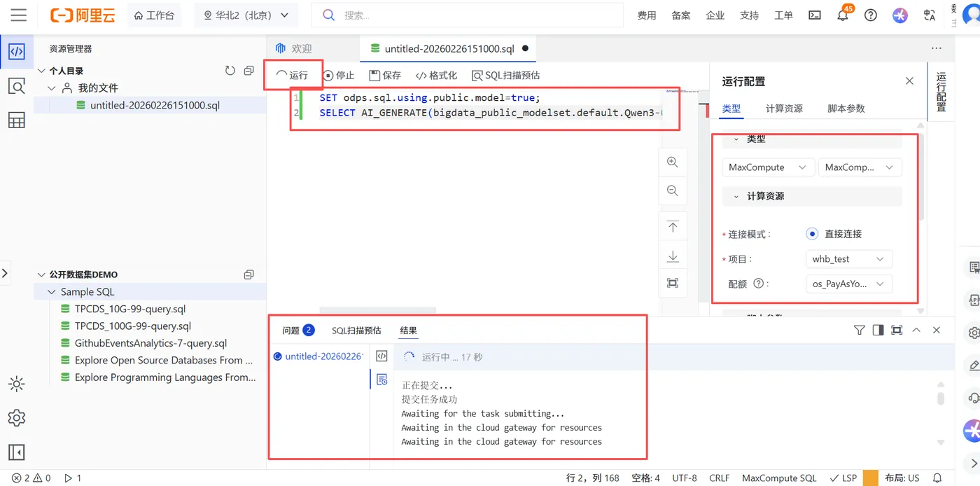
Task: Click the log output vertical scrollbar
Action: point(941,398)
